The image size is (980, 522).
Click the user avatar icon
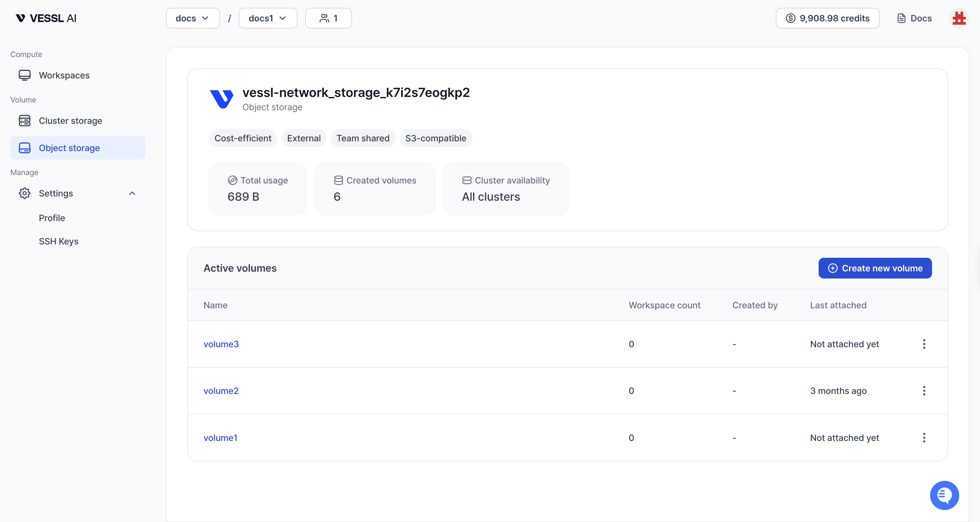[959, 18]
